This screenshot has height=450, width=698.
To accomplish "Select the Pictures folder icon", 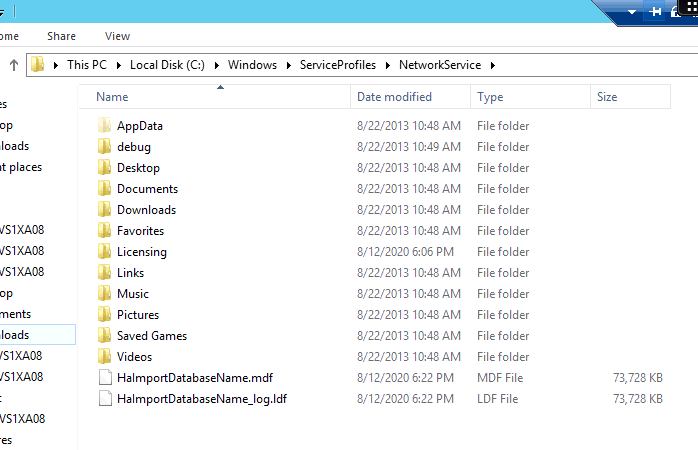I will (105, 315).
